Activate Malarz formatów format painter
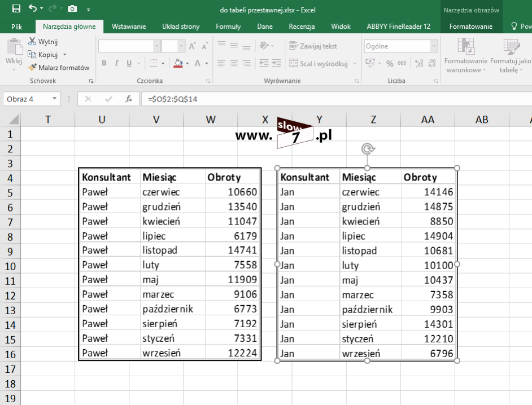Image resolution: width=532 pixels, height=405 pixels. coord(59,68)
